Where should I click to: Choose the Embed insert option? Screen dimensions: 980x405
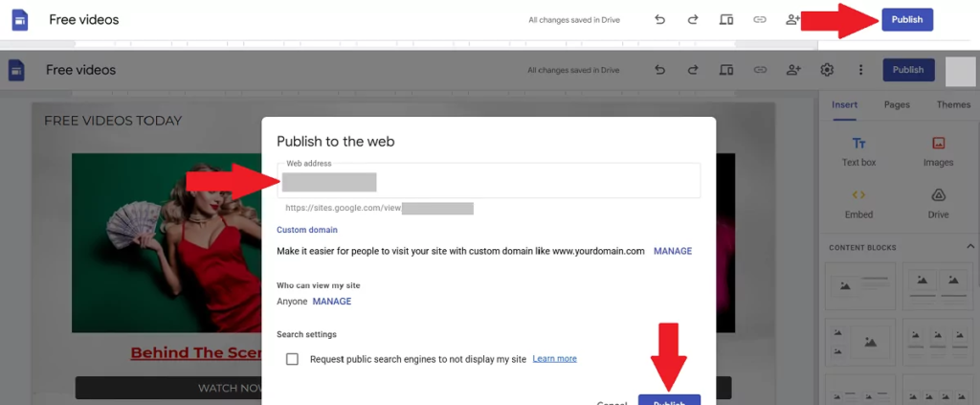click(x=858, y=203)
